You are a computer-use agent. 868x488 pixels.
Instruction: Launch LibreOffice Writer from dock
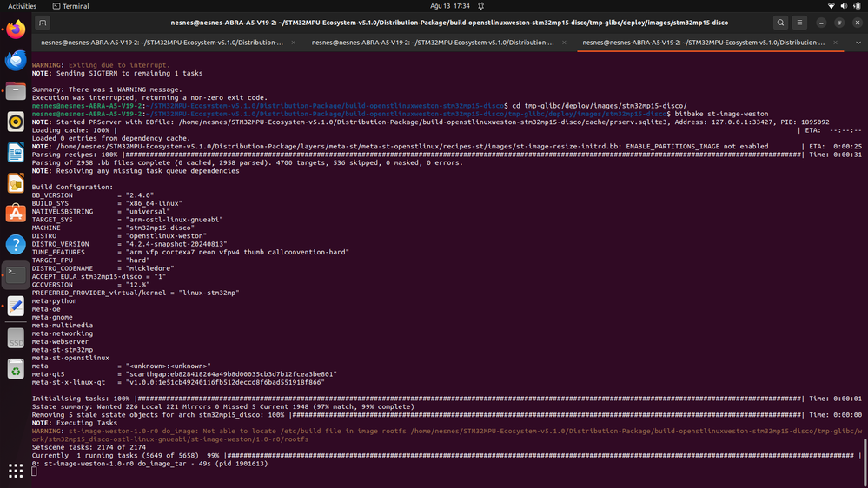[16, 152]
